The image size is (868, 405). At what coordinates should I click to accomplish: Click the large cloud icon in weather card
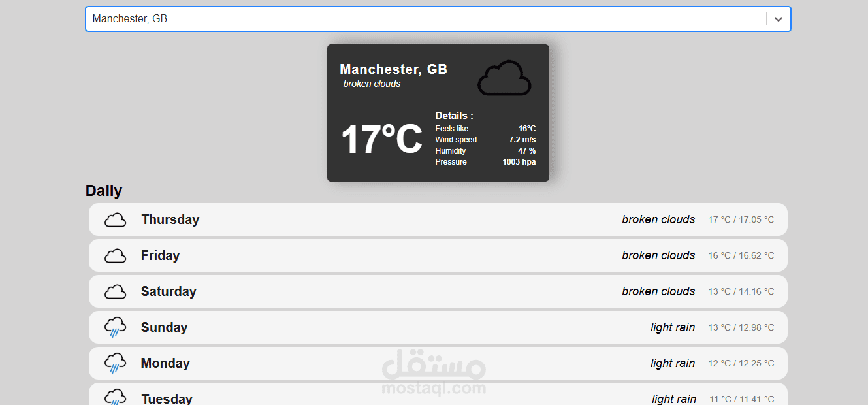[x=504, y=78]
